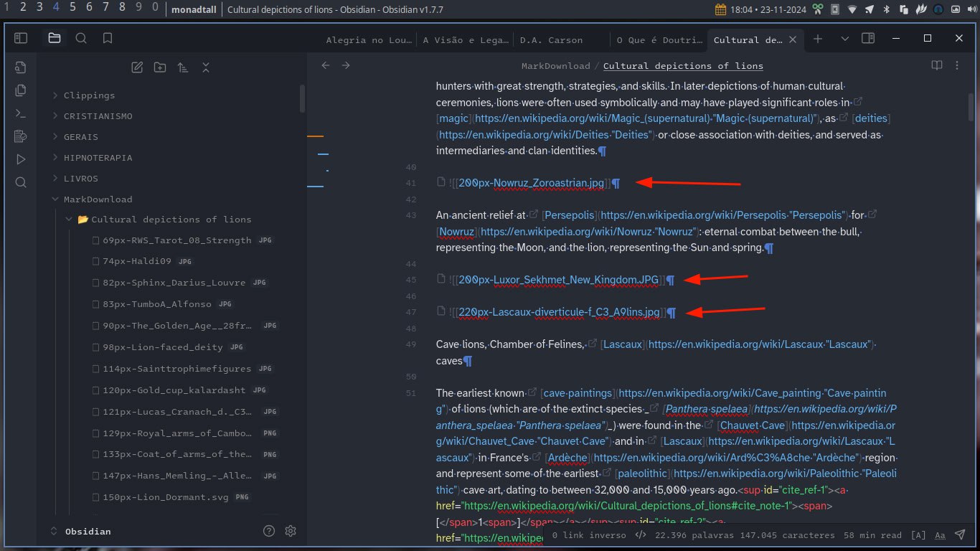980x551 pixels.
Task: Change the file explorer sort order
Action: pos(183,67)
